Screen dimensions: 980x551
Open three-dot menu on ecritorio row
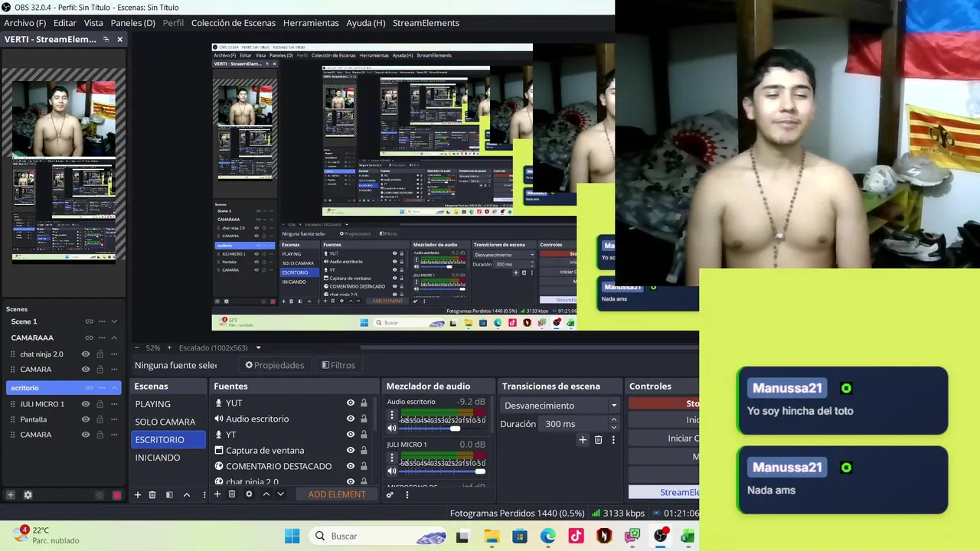(x=101, y=388)
